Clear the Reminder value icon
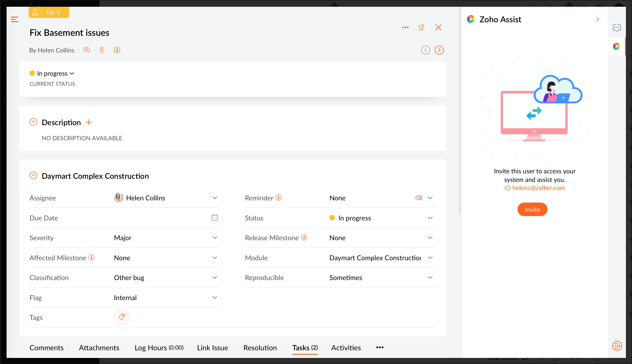 tap(419, 198)
